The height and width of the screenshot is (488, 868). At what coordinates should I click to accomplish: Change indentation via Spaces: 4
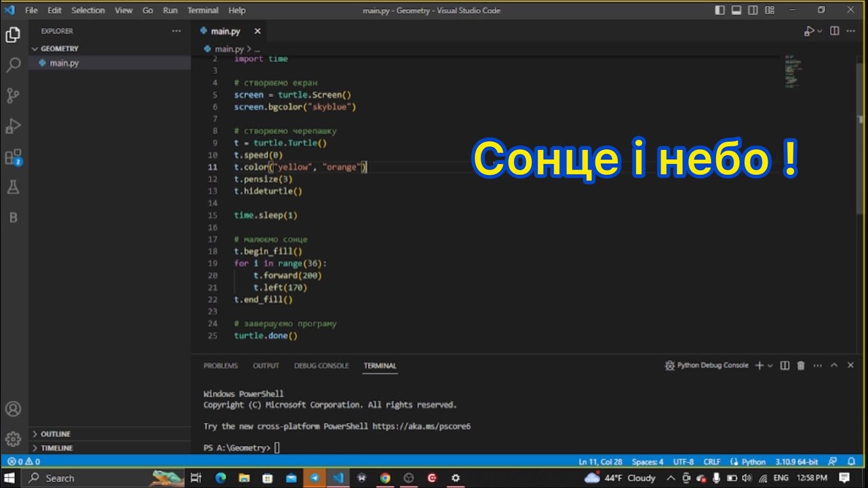pyautogui.click(x=648, y=462)
